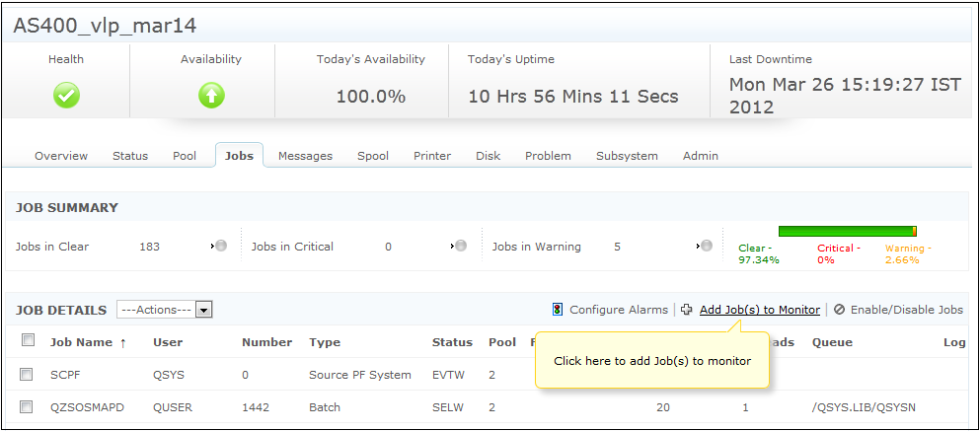This screenshot has width=980, height=431.
Task: Click the alarm icon next to Jobs in Clear
Action: point(220,246)
